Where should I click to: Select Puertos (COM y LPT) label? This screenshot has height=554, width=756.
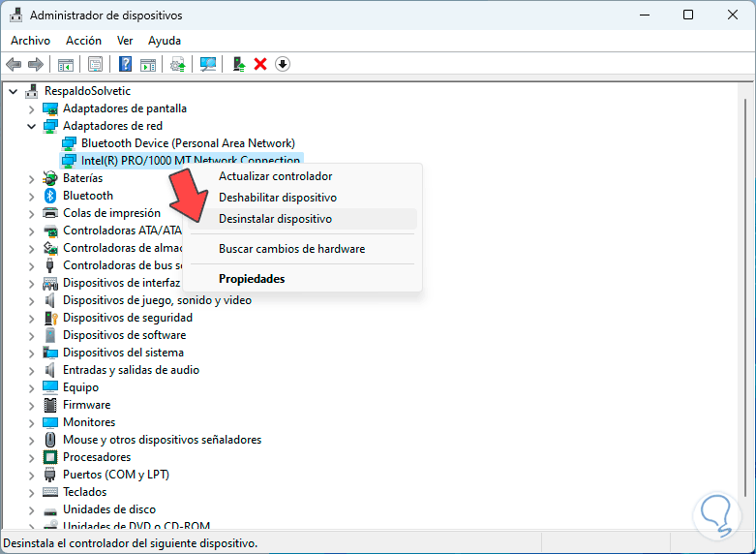[116, 475]
